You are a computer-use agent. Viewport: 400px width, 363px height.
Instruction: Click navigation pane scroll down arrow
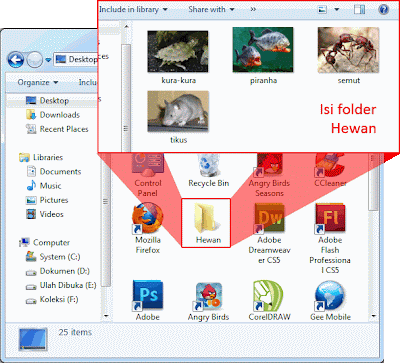point(106,316)
